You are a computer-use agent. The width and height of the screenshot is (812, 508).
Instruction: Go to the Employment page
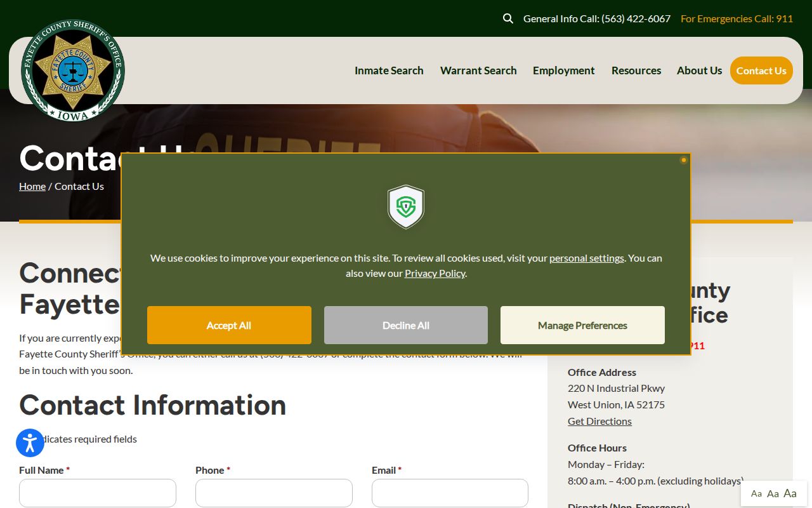(x=564, y=70)
